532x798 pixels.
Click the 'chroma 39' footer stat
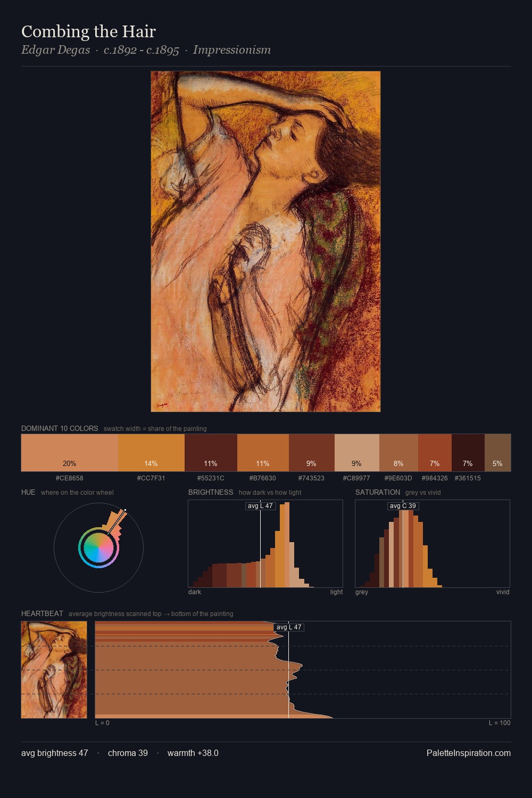coord(128,753)
